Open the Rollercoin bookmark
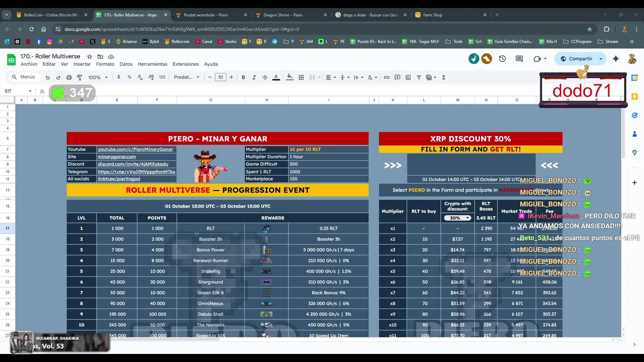 (x=177, y=42)
